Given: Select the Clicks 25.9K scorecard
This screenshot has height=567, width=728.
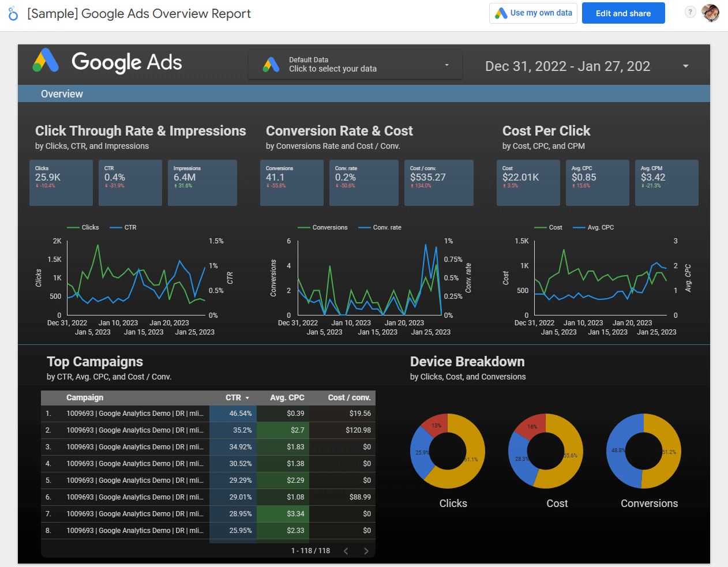Looking at the screenshot, I should (61, 183).
